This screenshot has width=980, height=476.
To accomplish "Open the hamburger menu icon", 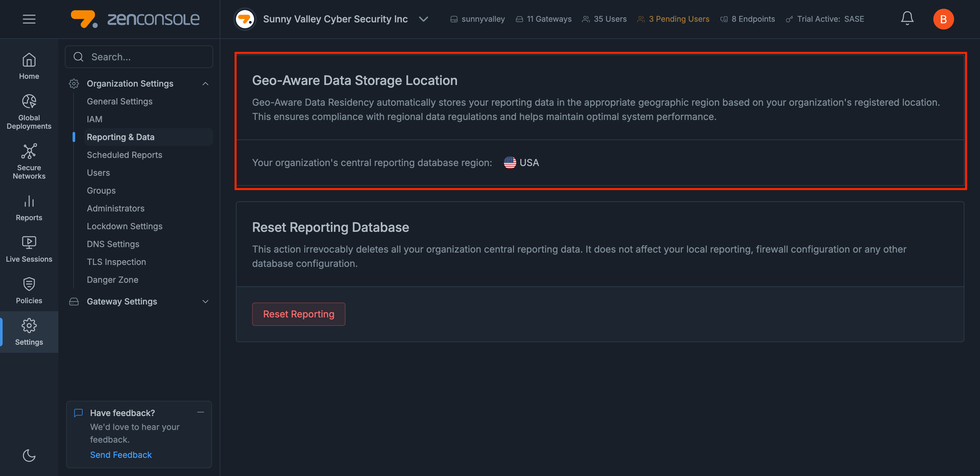I will [29, 19].
